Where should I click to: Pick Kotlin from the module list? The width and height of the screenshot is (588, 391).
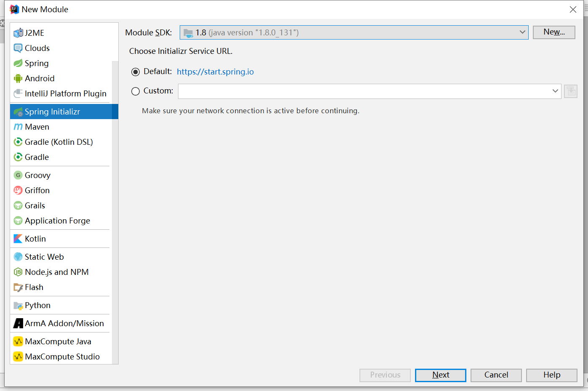click(x=61, y=239)
